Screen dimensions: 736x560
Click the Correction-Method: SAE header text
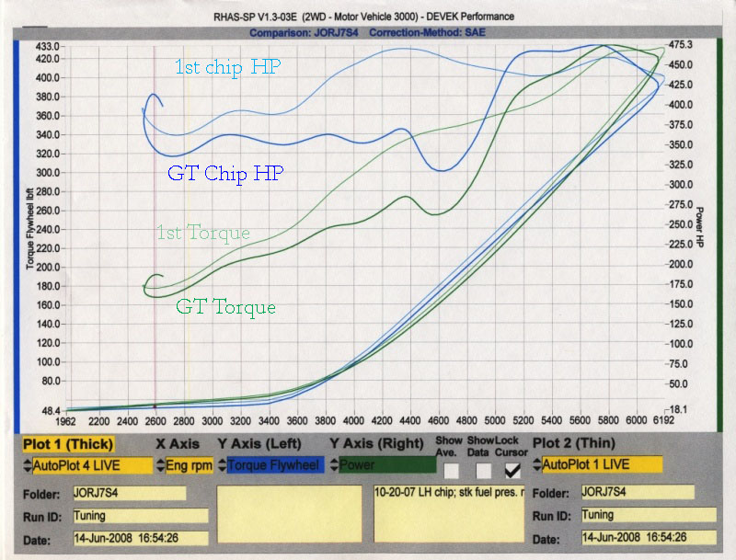pos(427,32)
